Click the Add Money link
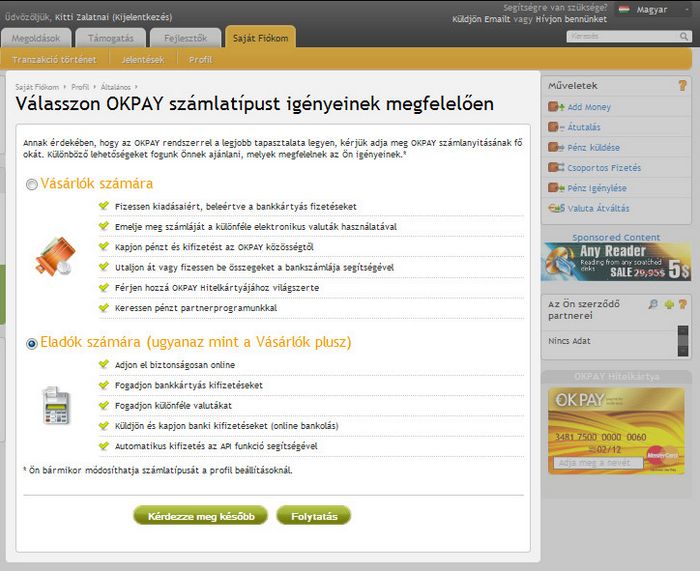 pyautogui.click(x=589, y=107)
